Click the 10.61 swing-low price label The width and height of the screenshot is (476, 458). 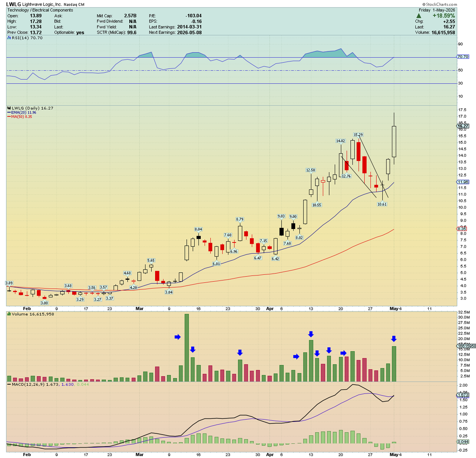click(x=382, y=204)
